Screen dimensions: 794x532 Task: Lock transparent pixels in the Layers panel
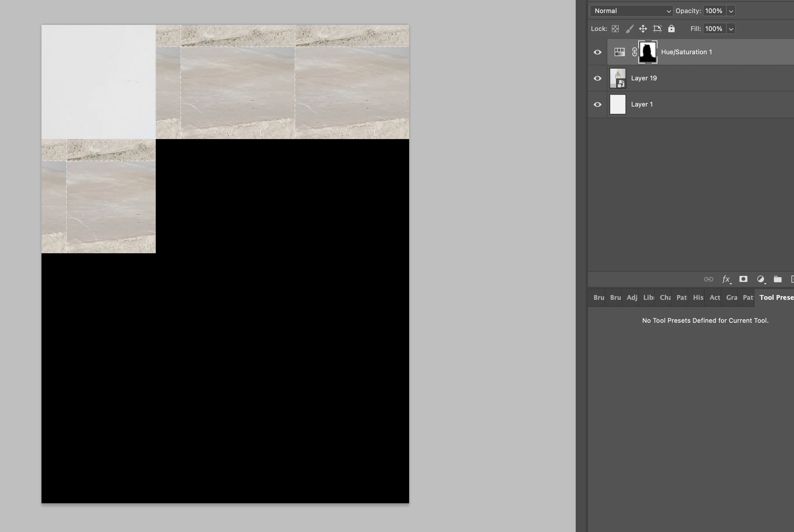point(615,29)
